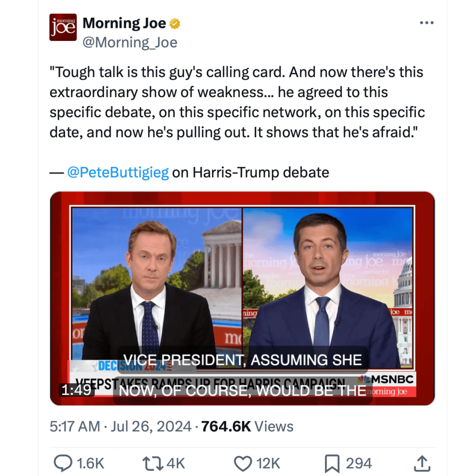Toggle the like heart icon
This screenshot has width=466, height=476.
point(242,463)
